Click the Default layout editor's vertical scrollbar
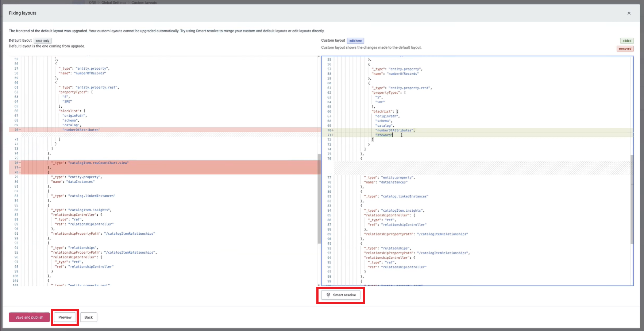 pyautogui.click(x=319, y=199)
